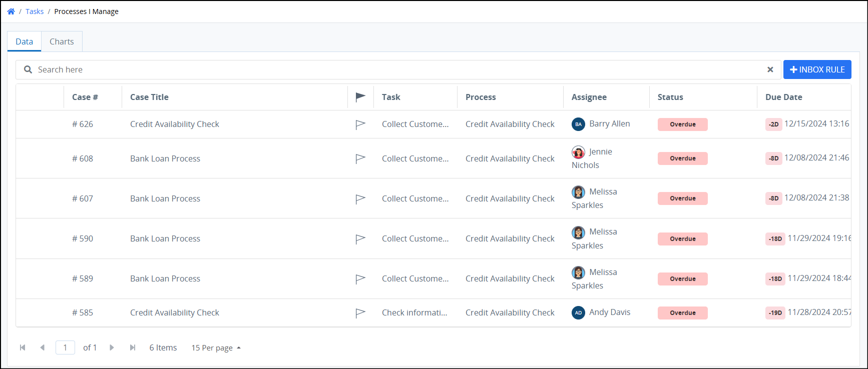
Task: Click Barry Allen's BA avatar
Action: point(578,124)
